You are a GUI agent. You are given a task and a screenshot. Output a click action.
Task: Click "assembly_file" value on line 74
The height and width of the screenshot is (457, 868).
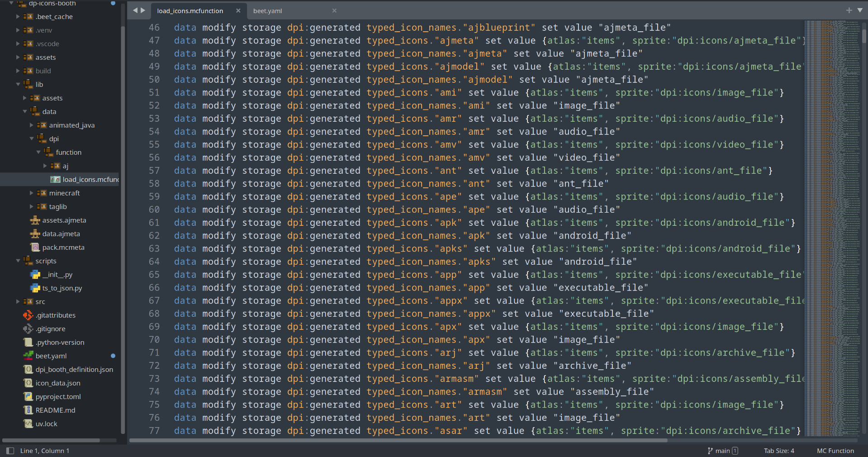(x=612, y=392)
